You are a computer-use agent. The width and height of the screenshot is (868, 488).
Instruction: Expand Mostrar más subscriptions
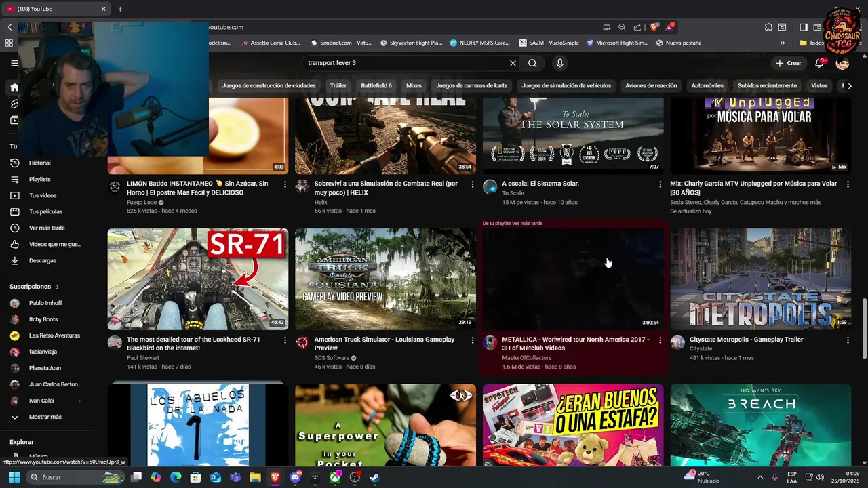pyautogui.click(x=47, y=417)
